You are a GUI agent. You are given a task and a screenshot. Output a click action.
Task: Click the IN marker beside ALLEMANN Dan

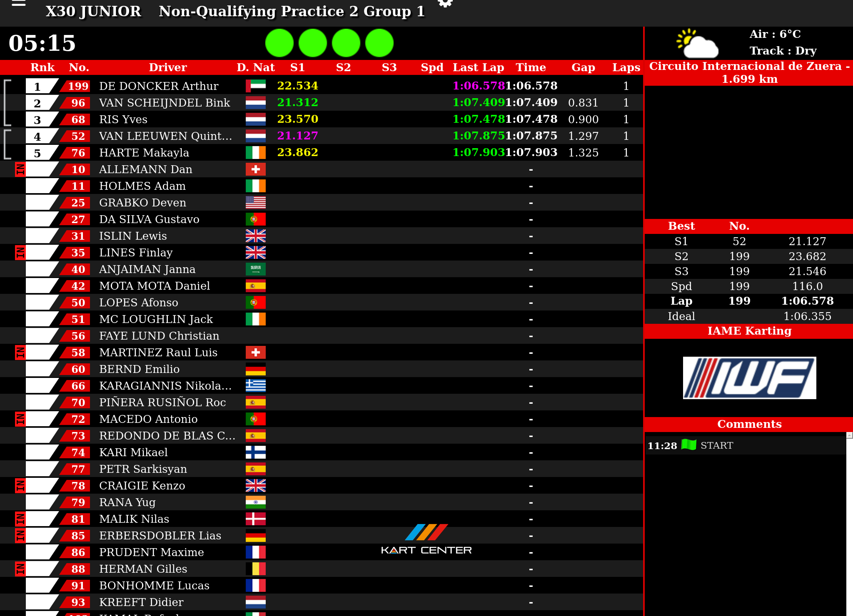coord(20,169)
